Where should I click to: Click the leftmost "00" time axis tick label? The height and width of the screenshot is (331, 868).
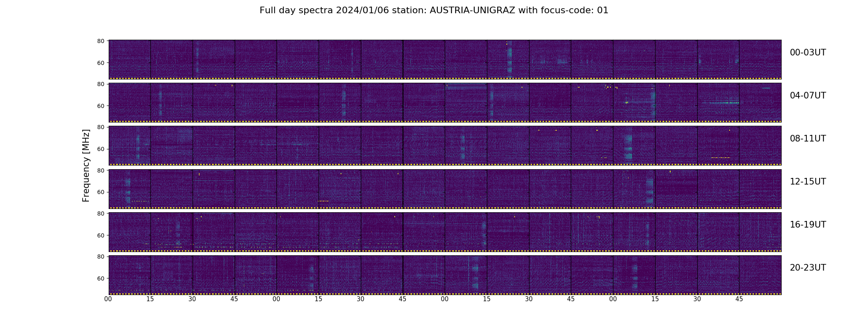(x=108, y=299)
